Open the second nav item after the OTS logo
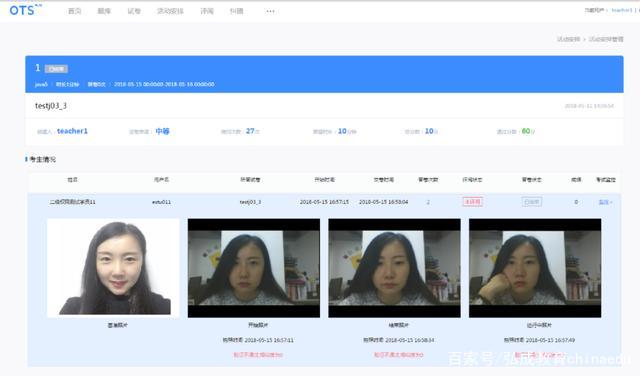 tap(104, 11)
